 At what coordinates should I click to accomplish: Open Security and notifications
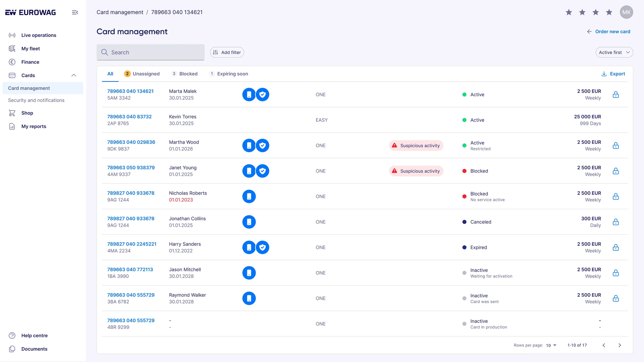(x=36, y=100)
